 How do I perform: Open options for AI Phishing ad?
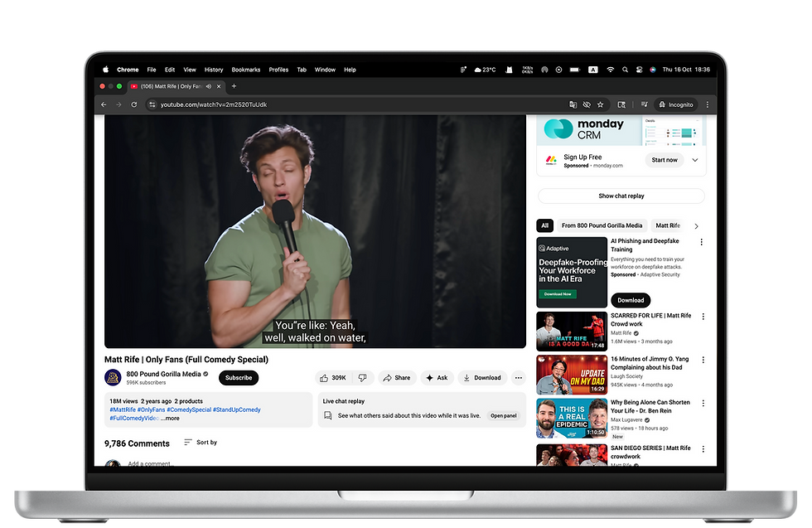702,242
